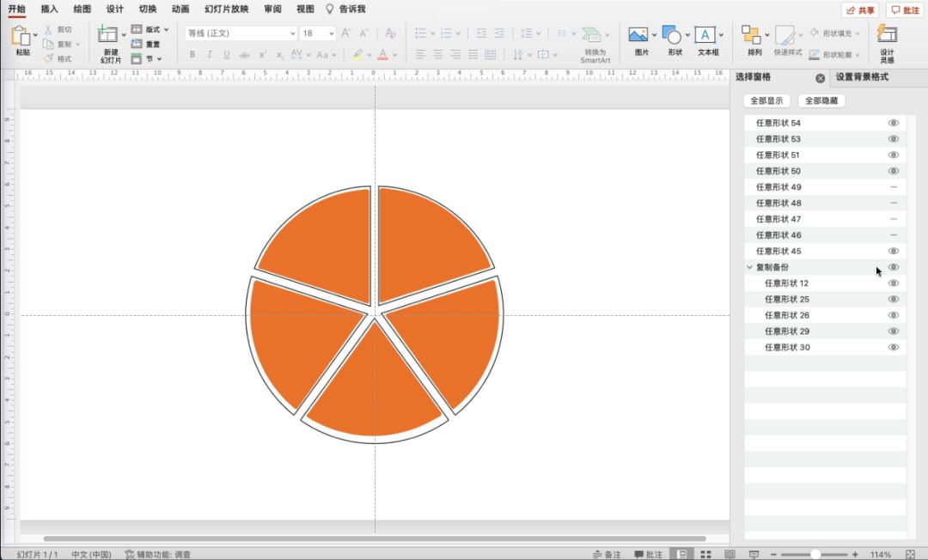
Task: Align text right
Action: [x=455, y=54]
